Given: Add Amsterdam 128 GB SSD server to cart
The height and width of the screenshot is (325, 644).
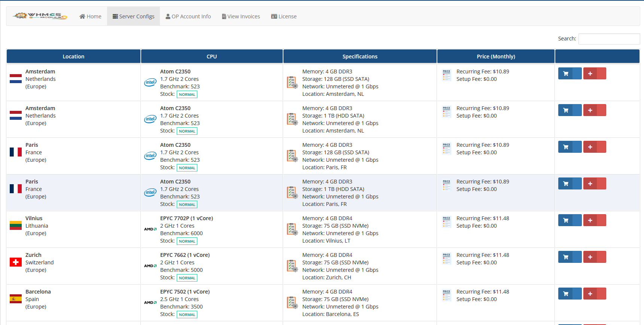Looking at the screenshot, I should click(x=570, y=73).
